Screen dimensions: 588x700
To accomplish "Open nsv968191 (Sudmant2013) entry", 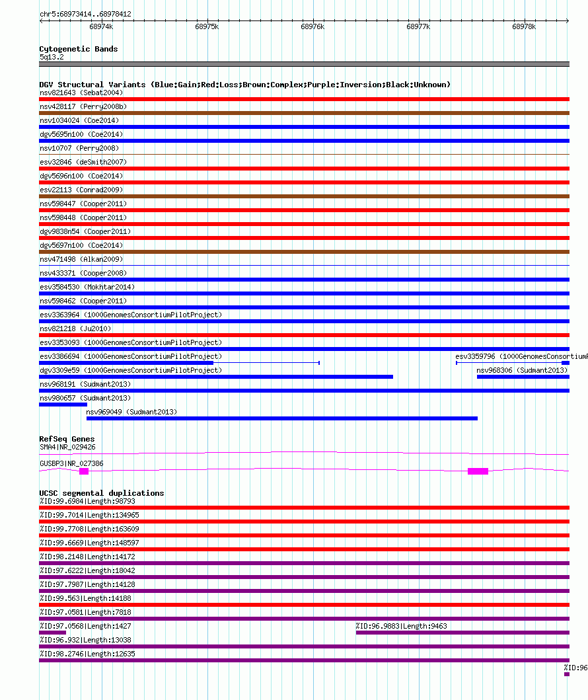I will [85, 384].
